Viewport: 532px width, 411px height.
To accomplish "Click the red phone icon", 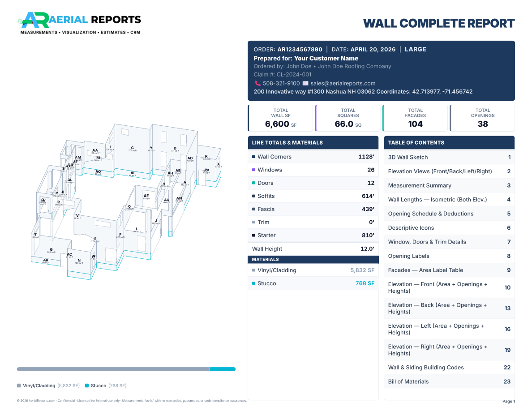I will pyautogui.click(x=257, y=83).
